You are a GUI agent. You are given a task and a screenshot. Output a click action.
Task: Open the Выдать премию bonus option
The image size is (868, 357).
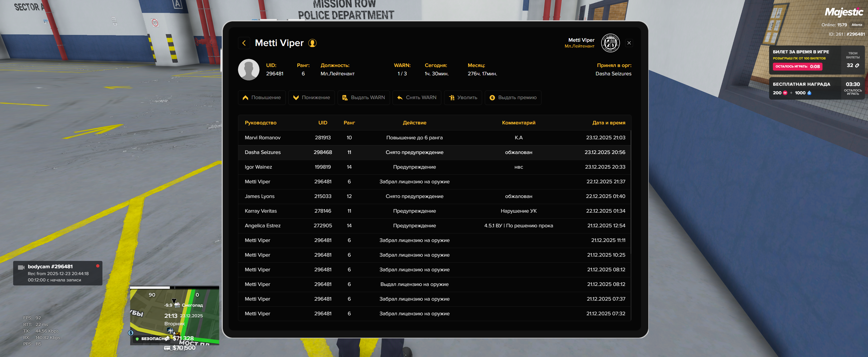click(513, 98)
